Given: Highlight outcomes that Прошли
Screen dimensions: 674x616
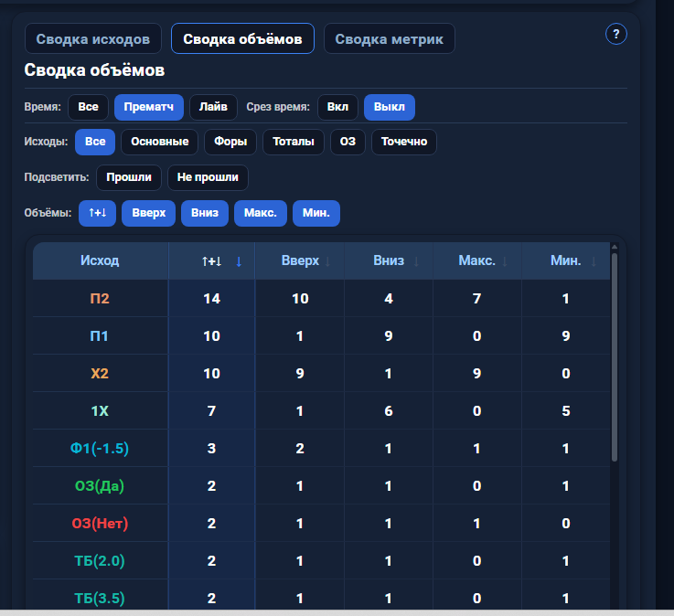Looking at the screenshot, I should pyautogui.click(x=129, y=177).
